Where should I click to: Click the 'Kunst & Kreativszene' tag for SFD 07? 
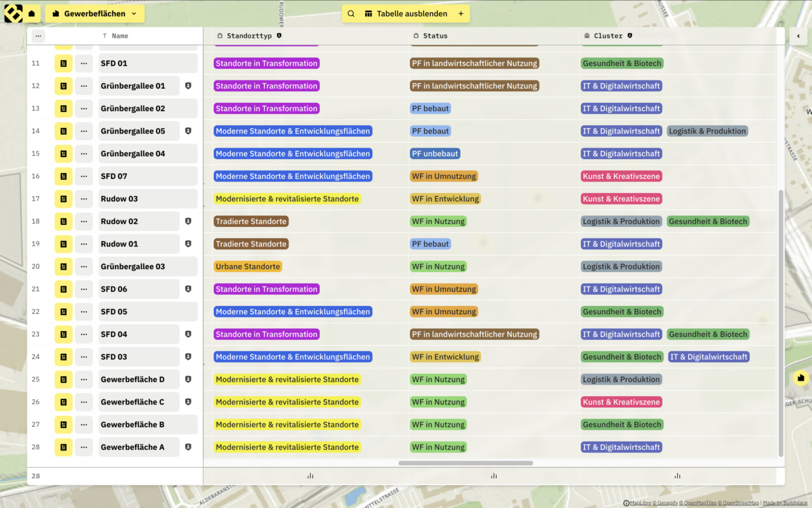[621, 176]
